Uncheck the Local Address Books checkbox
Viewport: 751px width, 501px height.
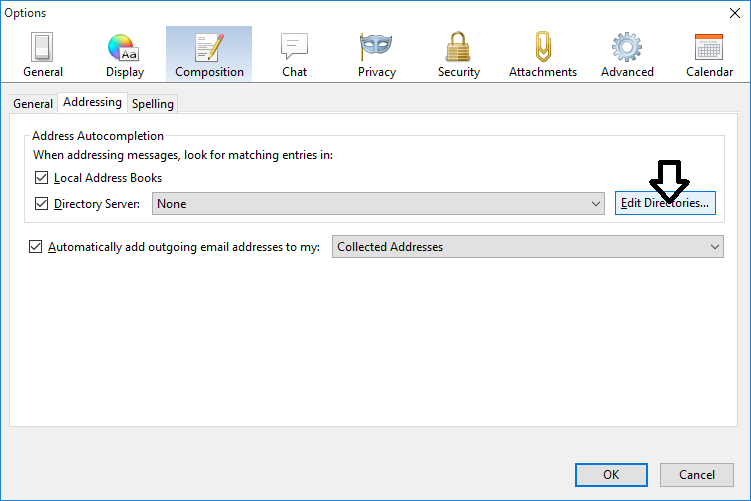click(42, 178)
